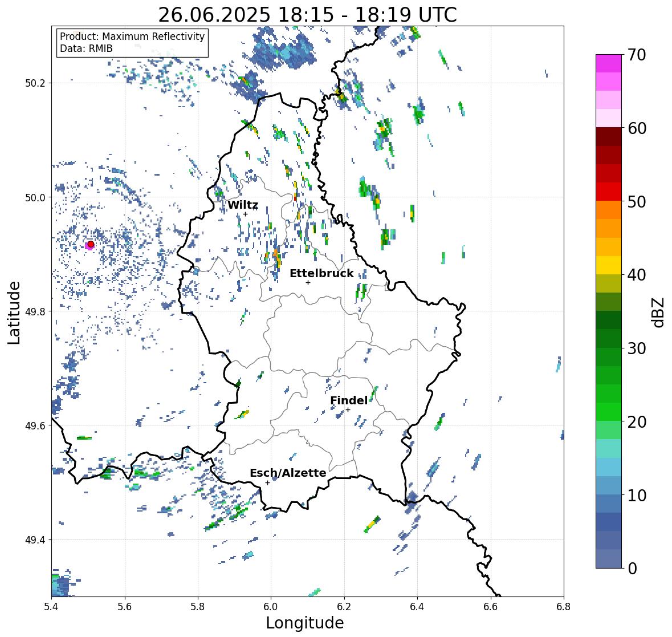Click the 'Product: Maximum Reflectivity' legend text
Screen dimensions: 672x637
pos(132,36)
